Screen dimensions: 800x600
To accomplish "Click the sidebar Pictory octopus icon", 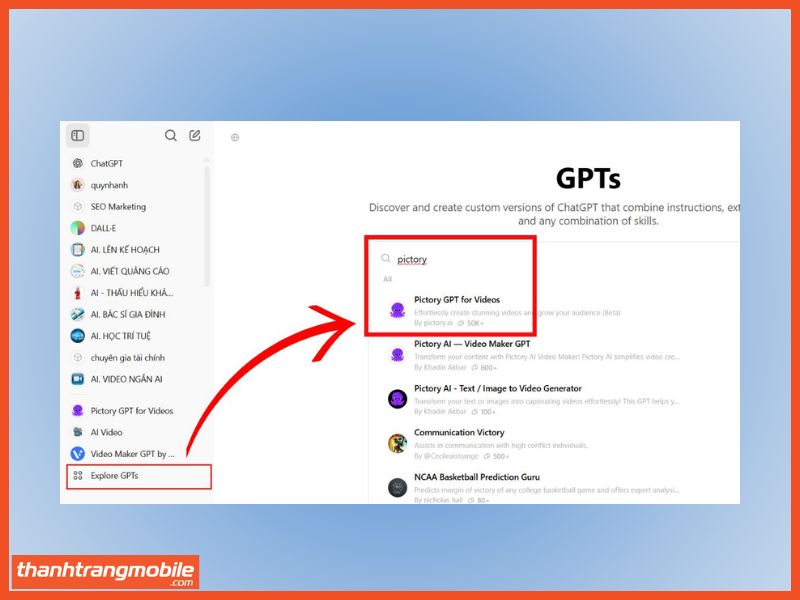I will [78, 411].
